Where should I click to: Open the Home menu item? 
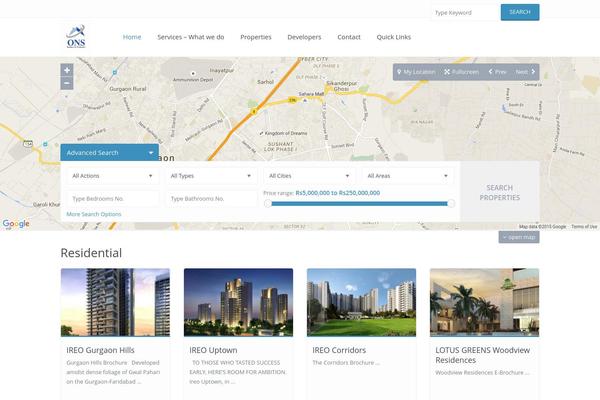coord(132,37)
